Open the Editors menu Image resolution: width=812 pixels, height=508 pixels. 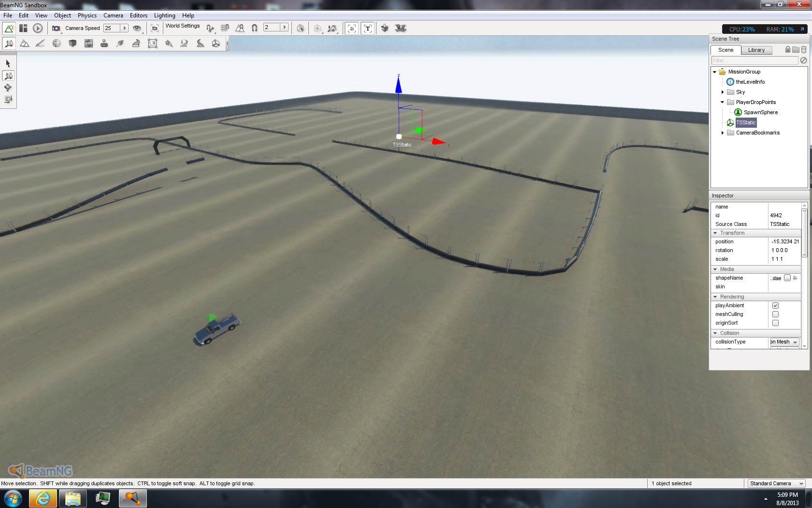point(139,15)
